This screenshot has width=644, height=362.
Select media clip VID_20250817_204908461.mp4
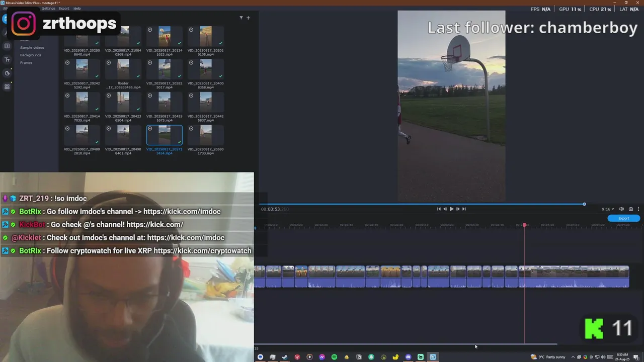pos(123,135)
